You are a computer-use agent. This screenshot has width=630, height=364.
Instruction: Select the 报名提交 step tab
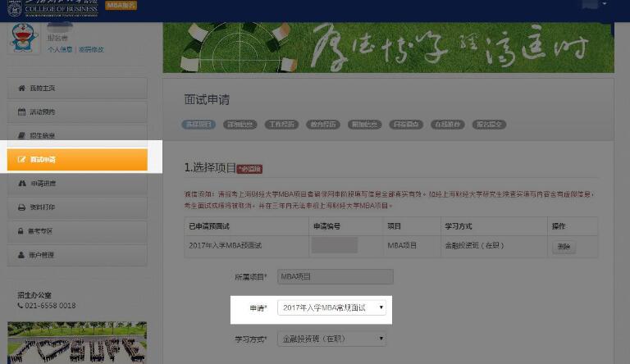490,125
